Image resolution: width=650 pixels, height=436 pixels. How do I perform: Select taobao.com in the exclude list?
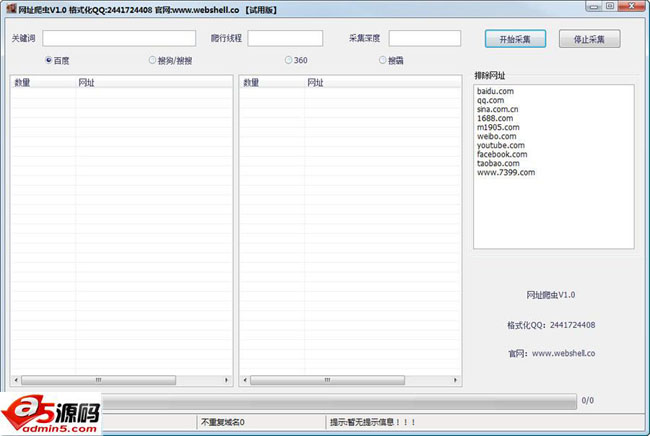(x=498, y=163)
